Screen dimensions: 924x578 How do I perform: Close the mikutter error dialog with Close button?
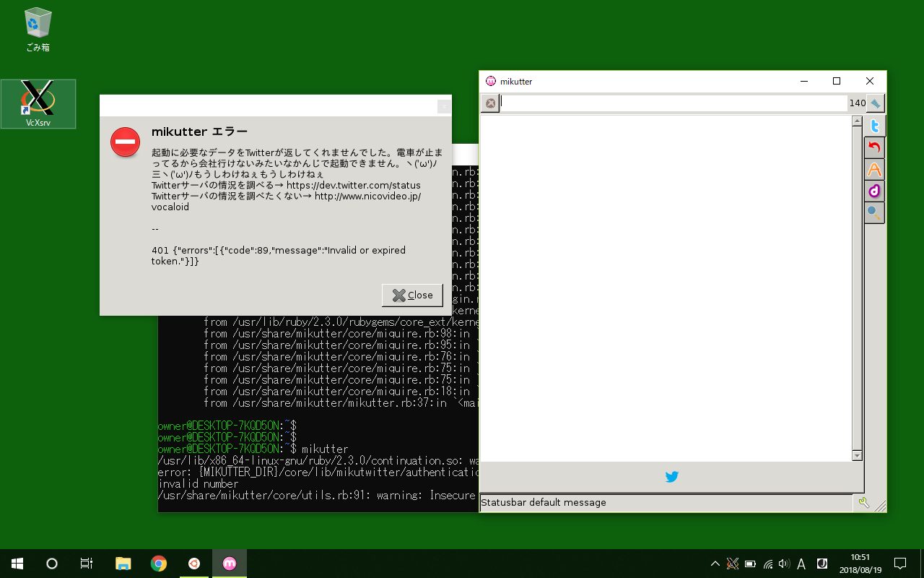tap(412, 295)
